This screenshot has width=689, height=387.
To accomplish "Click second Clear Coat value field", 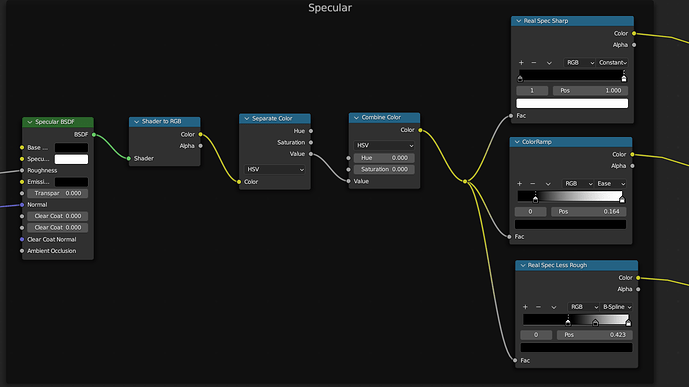I will 58,228.
